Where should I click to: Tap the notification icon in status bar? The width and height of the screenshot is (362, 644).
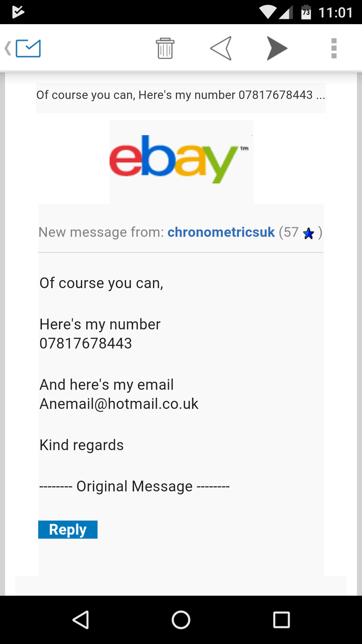(x=18, y=12)
